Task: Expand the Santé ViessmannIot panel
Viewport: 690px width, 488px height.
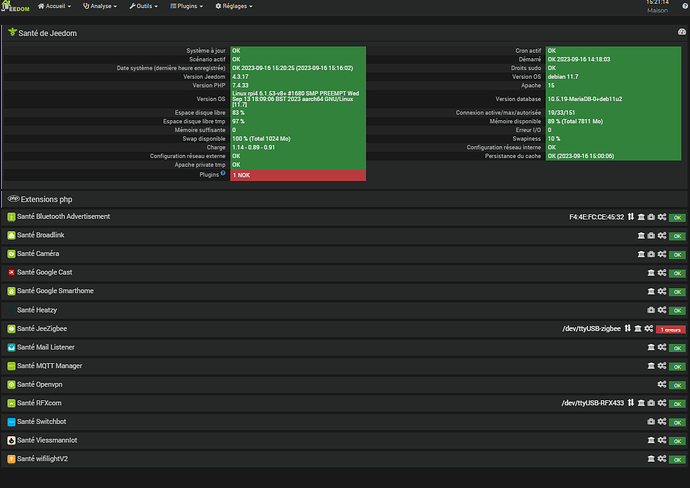Action: pyautogui.click(x=47, y=440)
